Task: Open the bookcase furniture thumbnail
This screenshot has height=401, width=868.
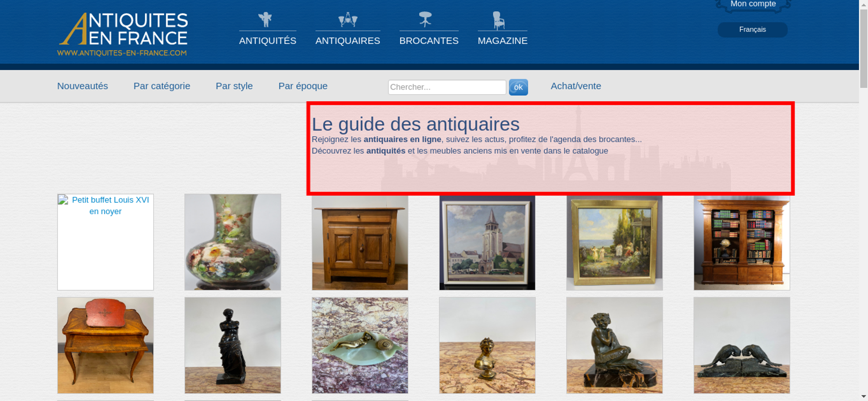Action: [x=742, y=243]
